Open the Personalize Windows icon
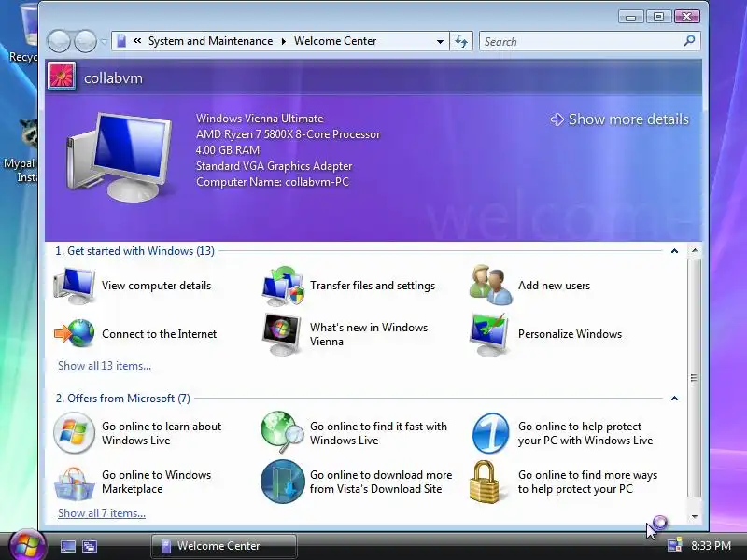 (x=489, y=334)
